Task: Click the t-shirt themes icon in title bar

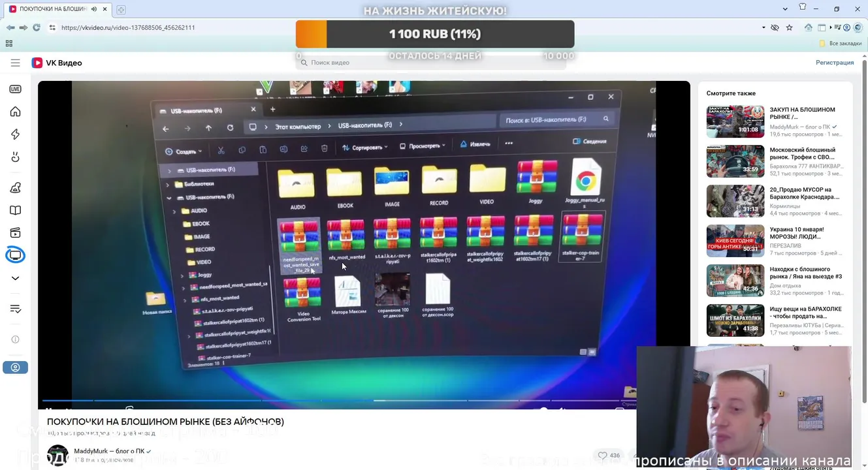Action: tap(803, 7)
